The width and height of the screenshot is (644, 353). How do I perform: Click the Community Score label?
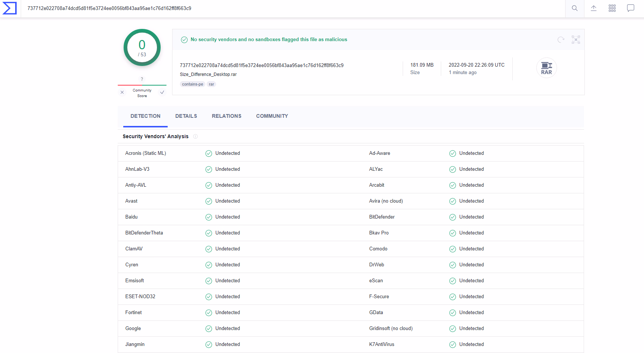coord(142,93)
